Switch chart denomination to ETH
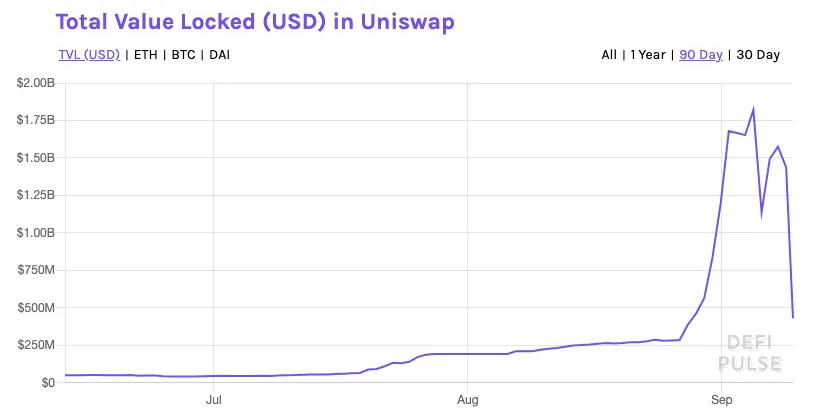This screenshot has width=814, height=417. tap(145, 55)
